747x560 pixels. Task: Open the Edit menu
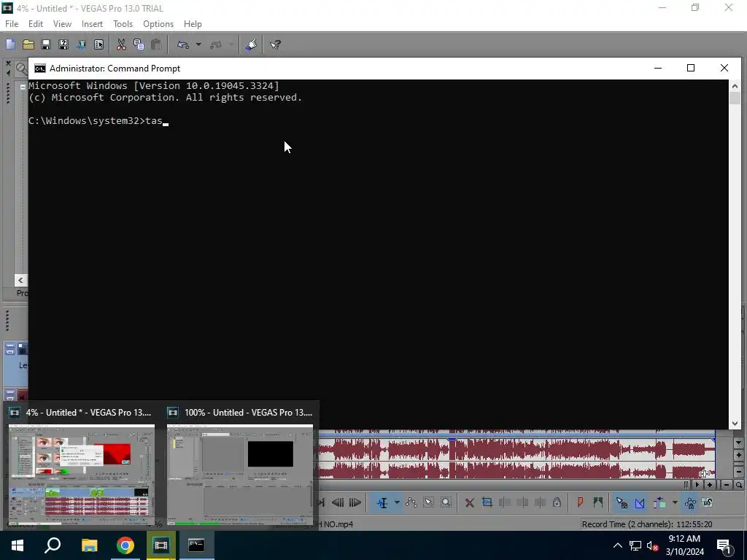point(36,24)
